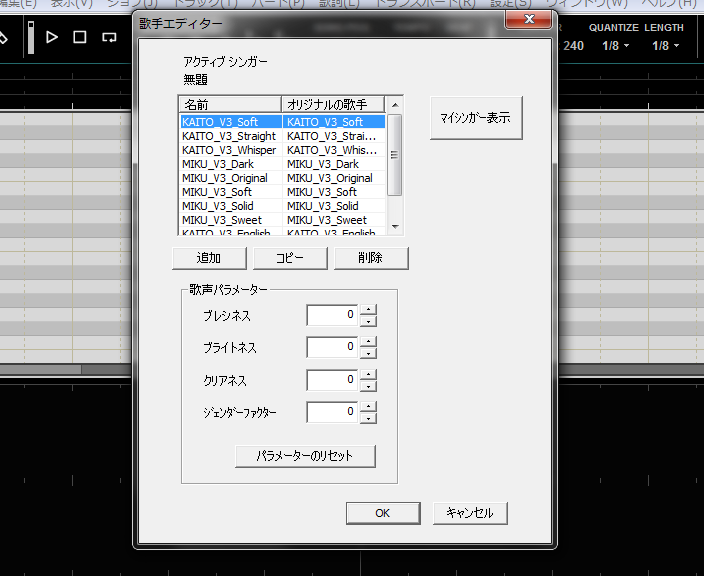The height and width of the screenshot is (576, 704).
Task: Decrease クリアネス with the down arrow
Action: [x=368, y=386]
